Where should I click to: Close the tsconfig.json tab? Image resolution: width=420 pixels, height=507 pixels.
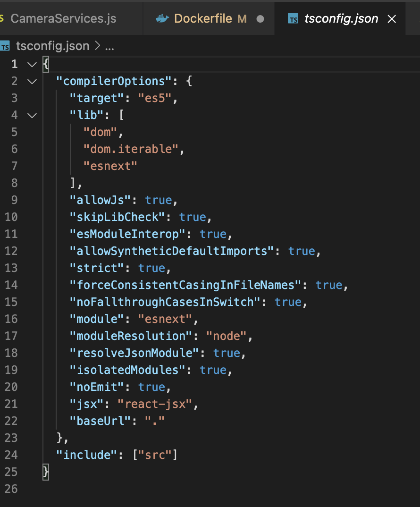tap(391, 19)
